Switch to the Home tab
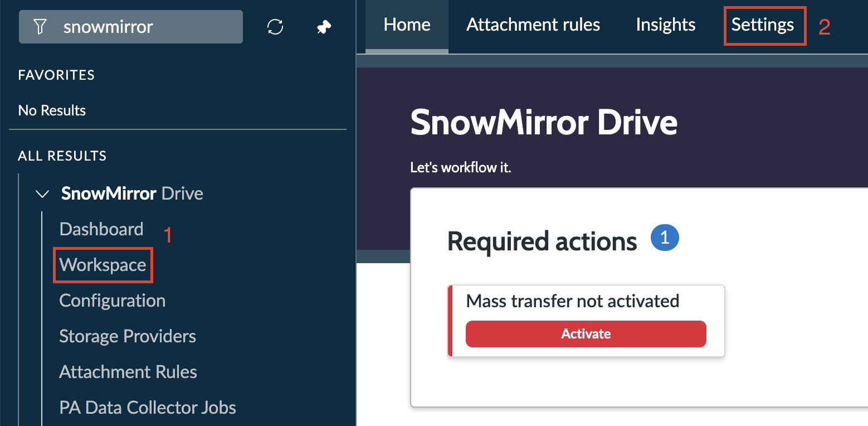 [x=407, y=25]
